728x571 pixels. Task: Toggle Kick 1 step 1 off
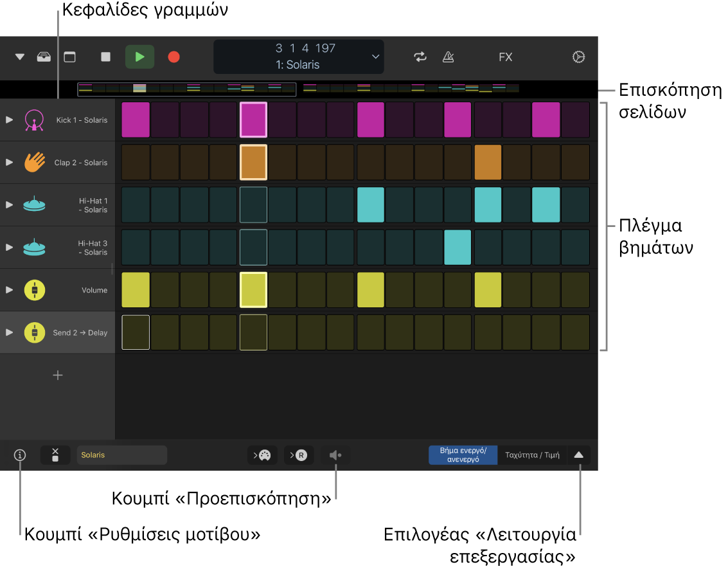click(x=136, y=120)
